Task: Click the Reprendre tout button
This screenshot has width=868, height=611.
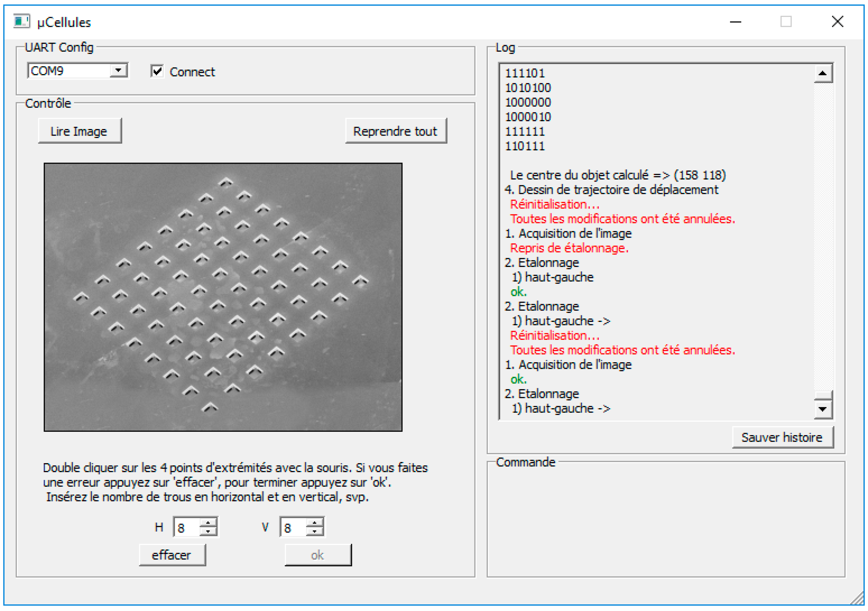Action: pyautogui.click(x=396, y=131)
